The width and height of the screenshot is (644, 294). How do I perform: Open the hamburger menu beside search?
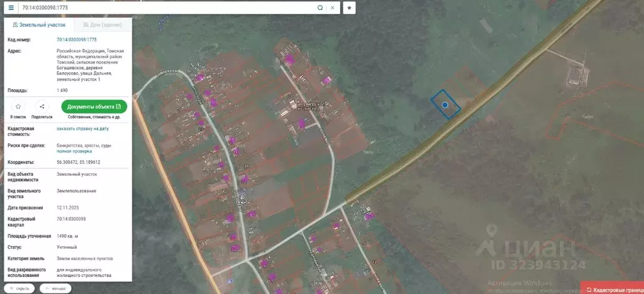point(11,8)
